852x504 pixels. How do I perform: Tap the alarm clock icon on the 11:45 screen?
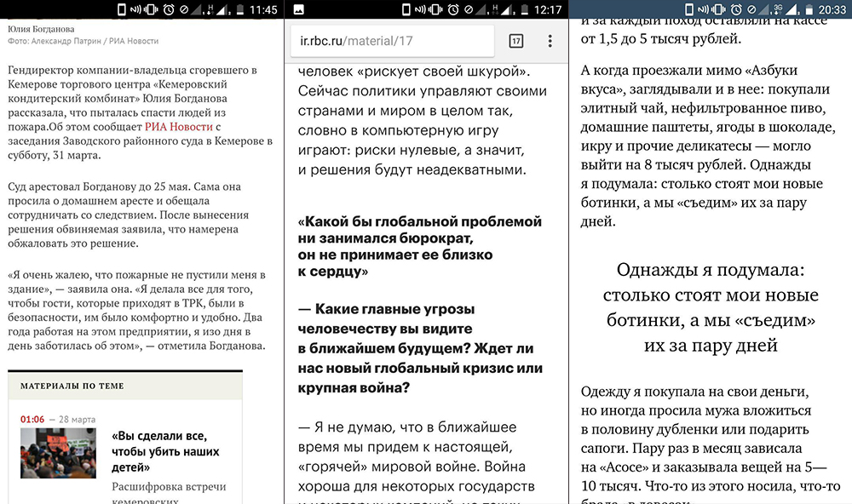(x=169, y=9)
